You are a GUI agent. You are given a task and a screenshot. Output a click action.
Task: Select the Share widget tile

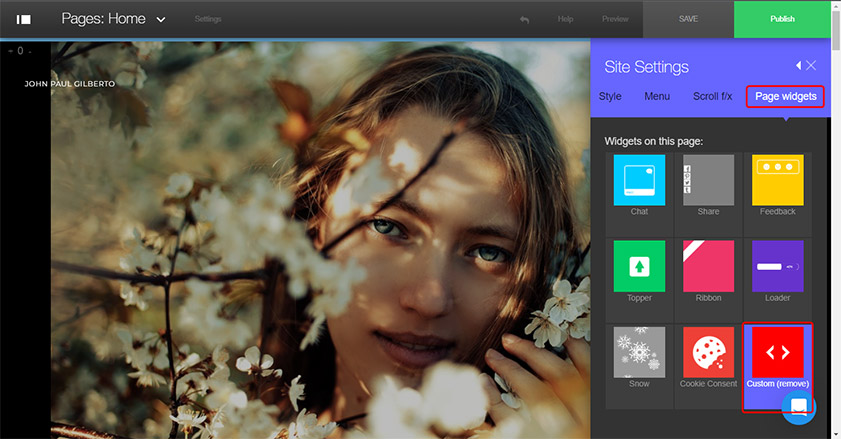click(x=708, y=181)
